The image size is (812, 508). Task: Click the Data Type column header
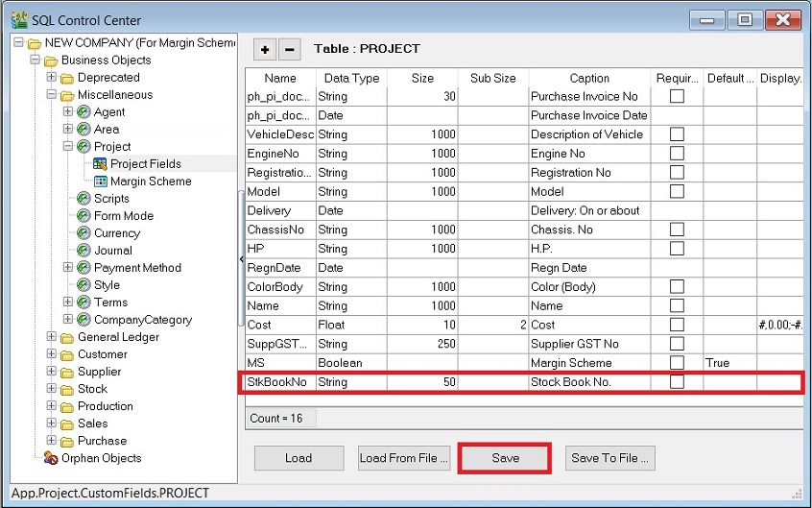point(351,78)
